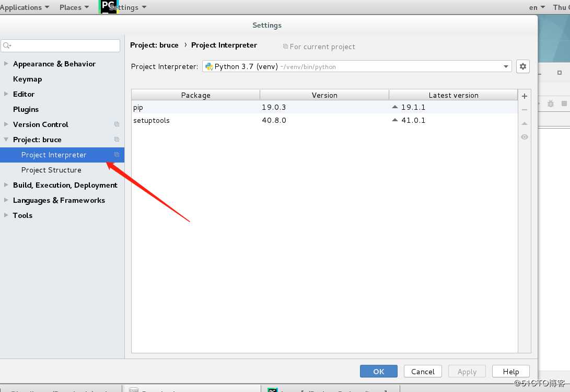Viewport: 570px width, 392px height.
Task: Click inside the settings search field
Action: click(x=61, y=45)
